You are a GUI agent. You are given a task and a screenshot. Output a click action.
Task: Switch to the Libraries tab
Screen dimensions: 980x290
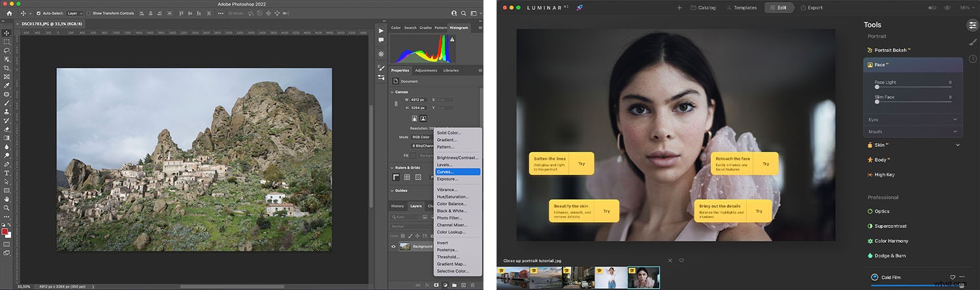point(451,71)
